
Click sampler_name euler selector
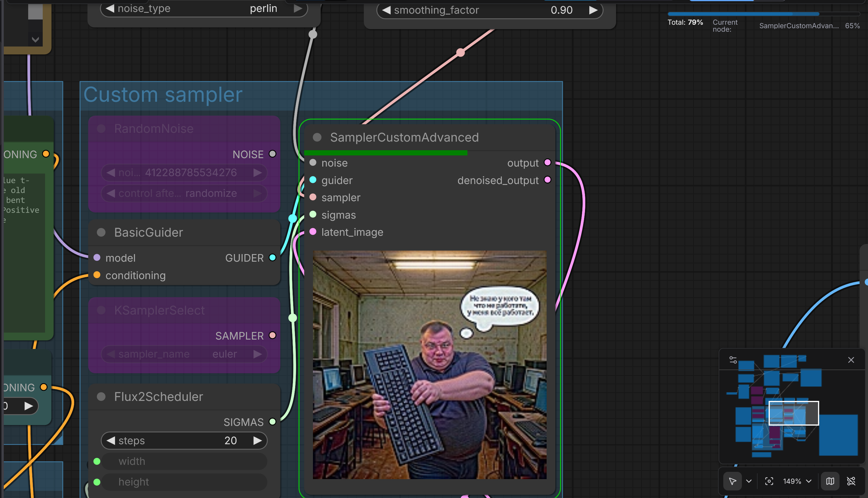click(184, 354)
